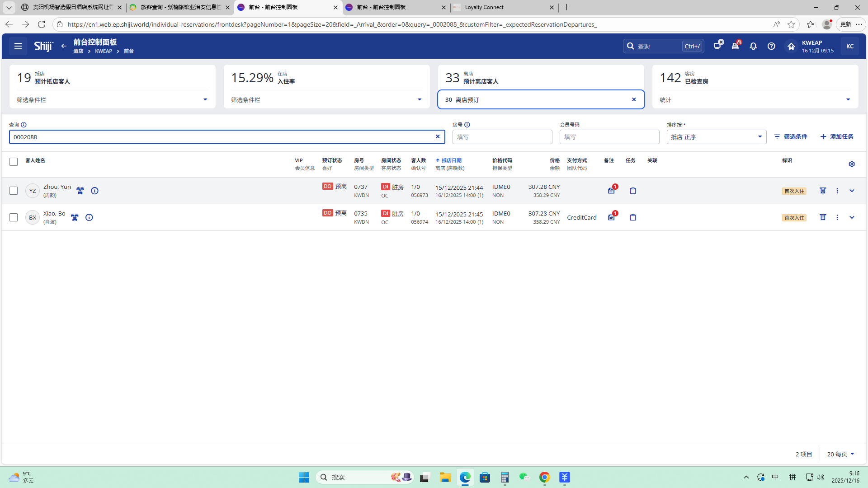This screenshot has height=488, width=868.
Task: Open table column settings gear
Action: pos(852,164)
